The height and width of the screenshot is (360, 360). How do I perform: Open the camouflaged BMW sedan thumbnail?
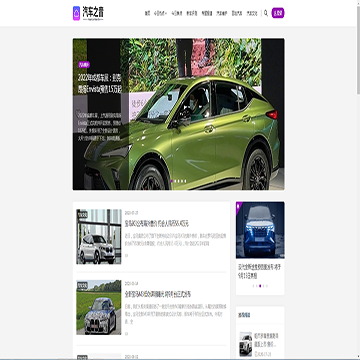(99, 307)
